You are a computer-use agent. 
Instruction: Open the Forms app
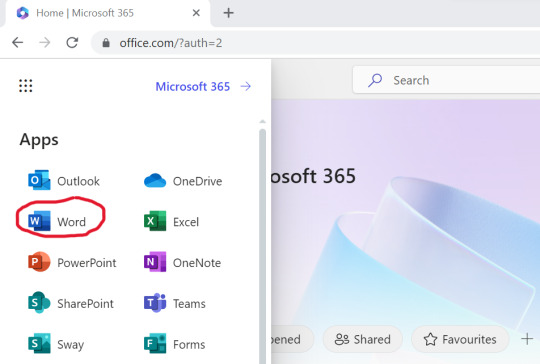(175, 344)
